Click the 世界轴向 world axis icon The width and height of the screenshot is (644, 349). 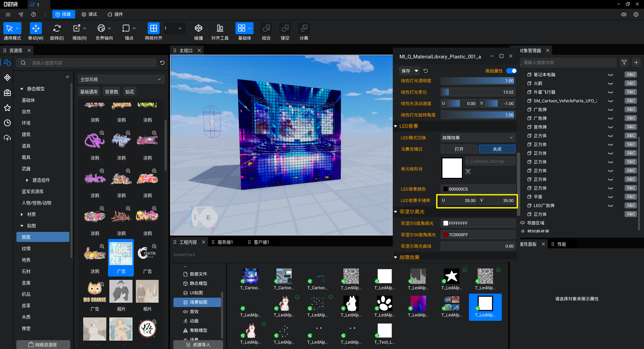click(x=101, y=28)
